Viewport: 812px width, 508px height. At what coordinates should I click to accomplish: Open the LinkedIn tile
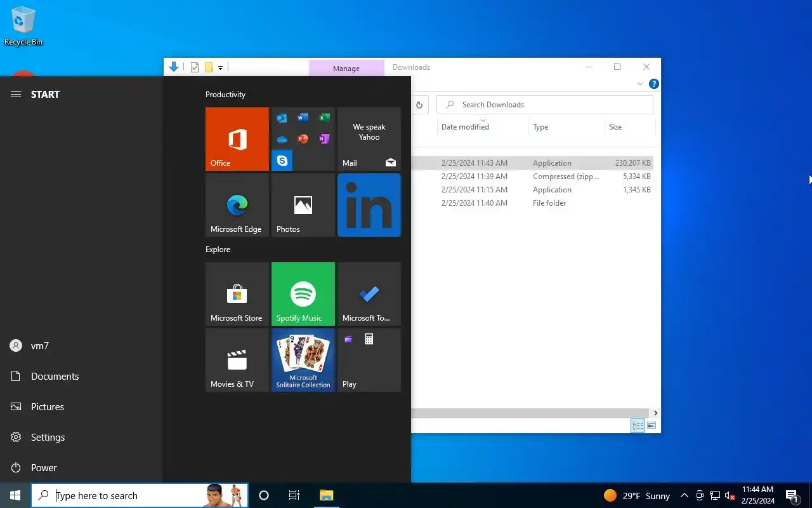coord(369,205)
